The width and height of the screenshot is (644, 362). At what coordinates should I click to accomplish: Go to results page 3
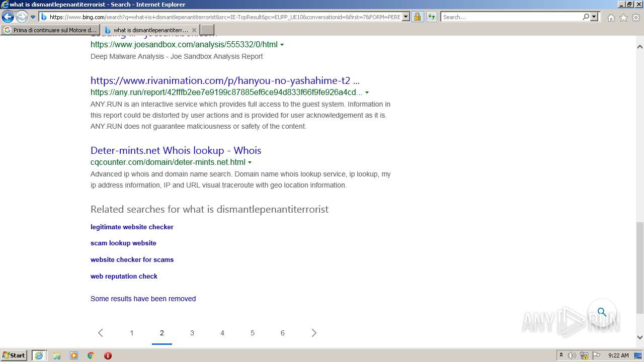tap(192, 333)
